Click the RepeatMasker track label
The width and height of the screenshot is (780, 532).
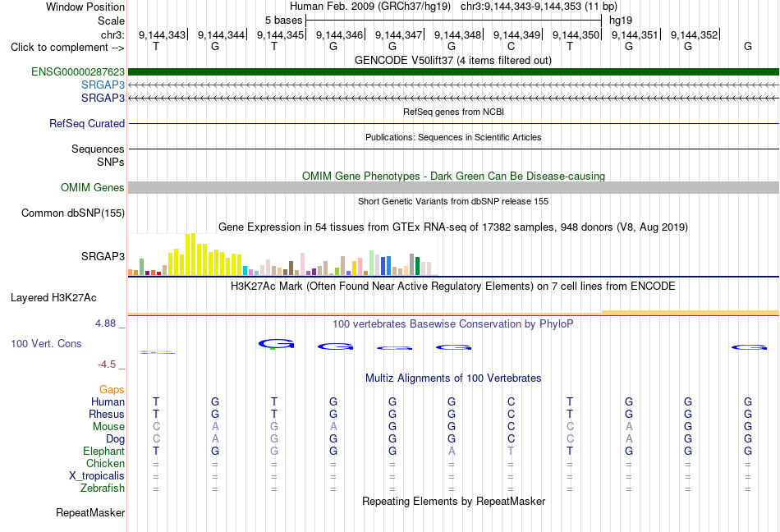click(90, 512)
